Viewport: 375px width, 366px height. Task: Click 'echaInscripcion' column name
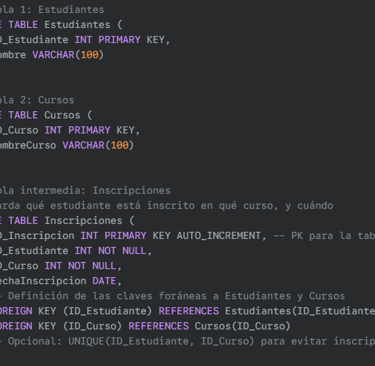point(43,281)
